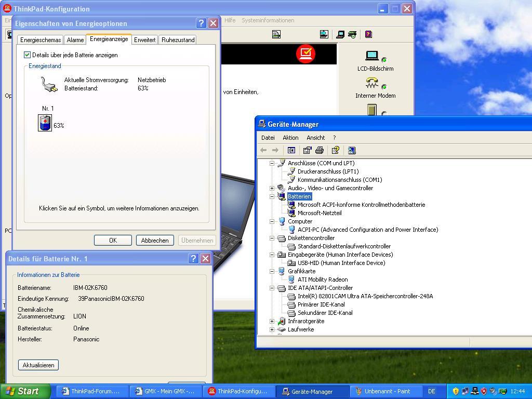Screen dimensions: 532x399
Task: Click the list view icon in ThinkPad toolbar
Action: point(276,34)
